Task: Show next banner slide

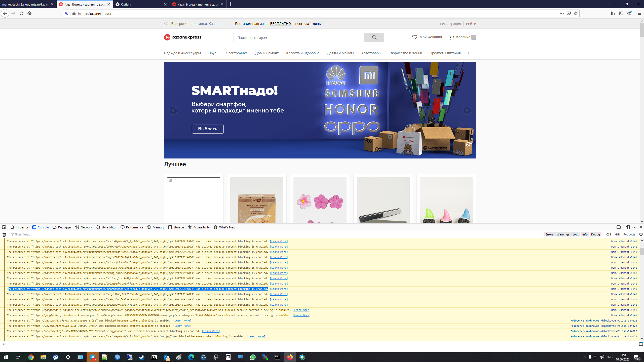Action: (x=467, y=111)
